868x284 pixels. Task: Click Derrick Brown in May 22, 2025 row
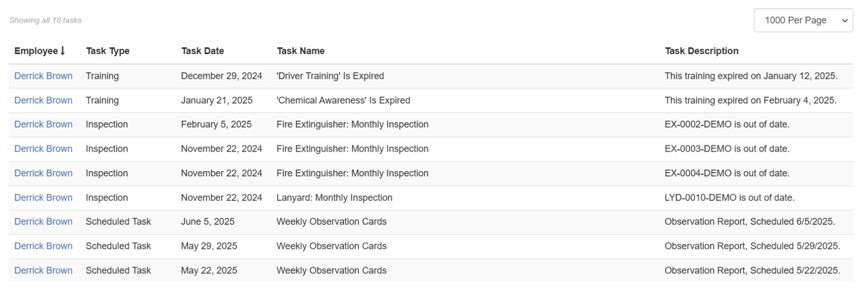click(43, 270)
